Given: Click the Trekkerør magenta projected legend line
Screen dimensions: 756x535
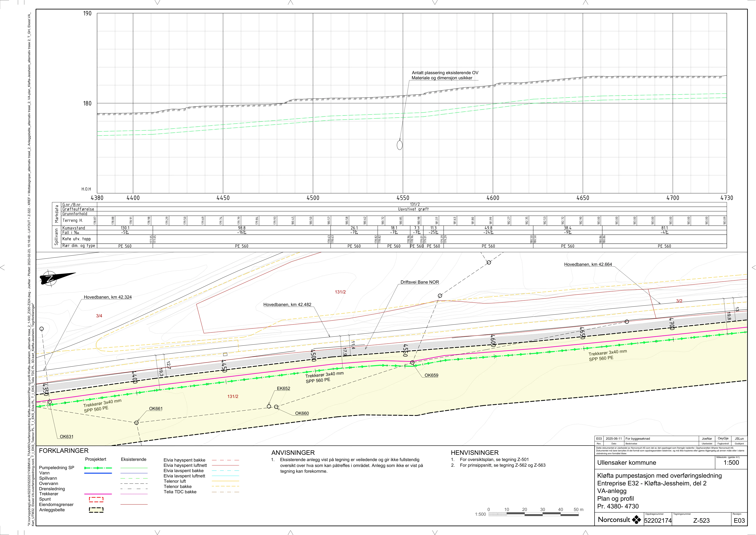Looking at the screenshot, I should tap(98, 494).
